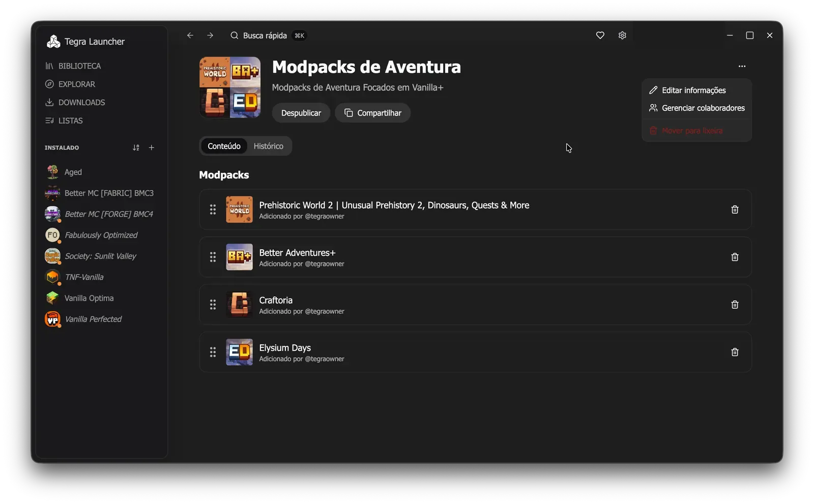The width and height of the screenshot is (814, 504).
Task: Grab drag handle of Prehistoric World 2 row
Action: [213, 210]
